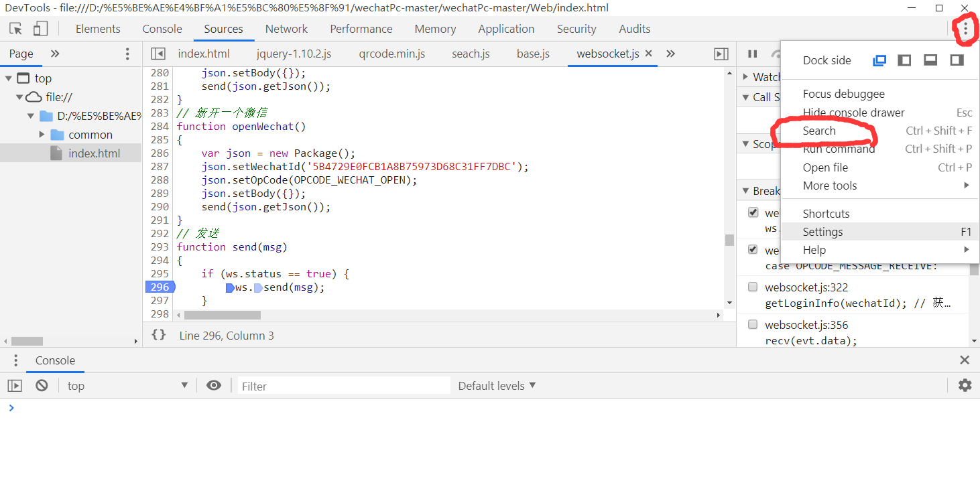Image resolution: width=980 pixels, height=489 pixels.
Task: Collapse the D:/ folder tree node
Action: (x=31, y=116)
